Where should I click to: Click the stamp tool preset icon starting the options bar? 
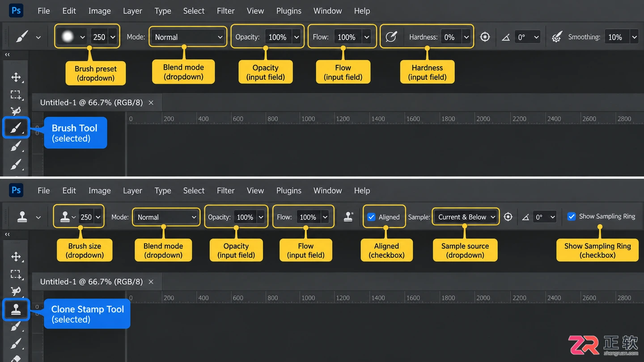22,217
